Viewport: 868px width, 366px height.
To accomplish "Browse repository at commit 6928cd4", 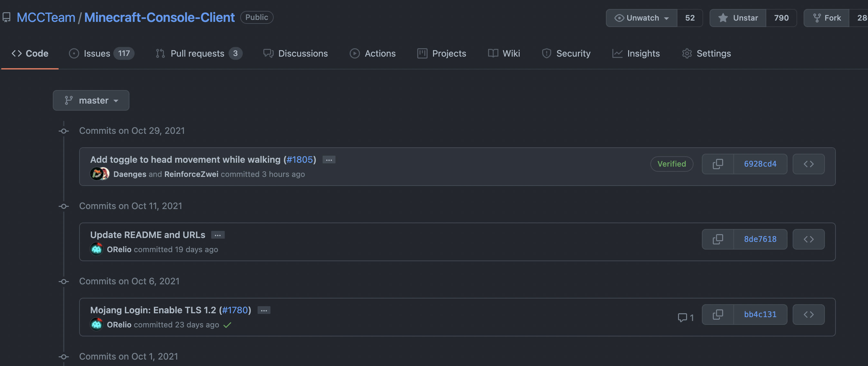I will click(808, 164).
